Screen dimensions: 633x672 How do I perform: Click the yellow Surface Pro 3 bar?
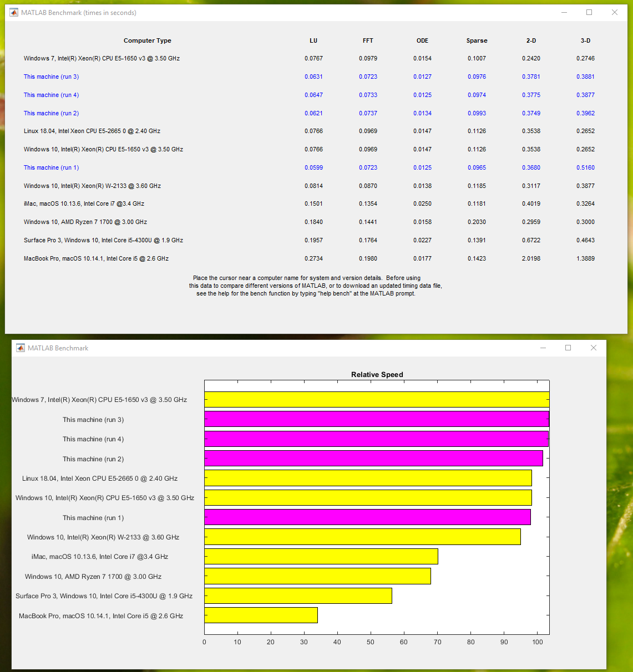pos(298,595)
